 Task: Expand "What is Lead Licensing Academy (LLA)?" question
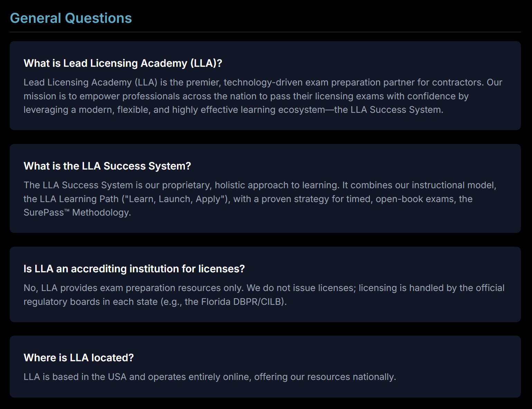[123, 63]
